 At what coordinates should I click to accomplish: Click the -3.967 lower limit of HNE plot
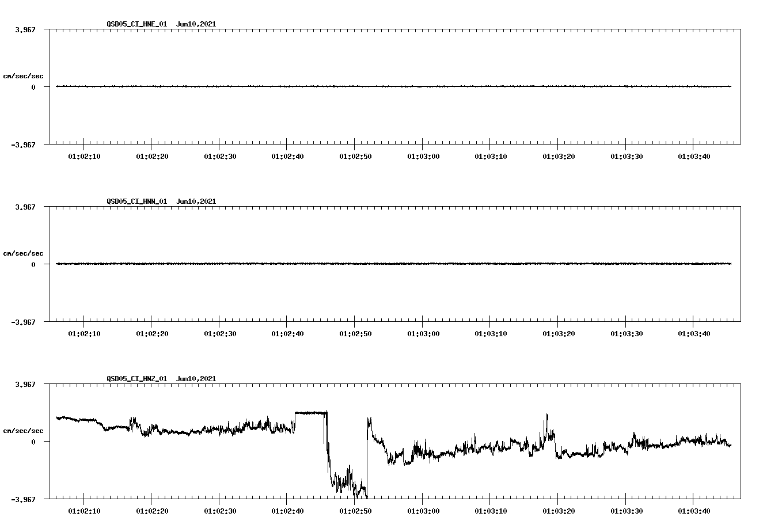coord(23,145)
